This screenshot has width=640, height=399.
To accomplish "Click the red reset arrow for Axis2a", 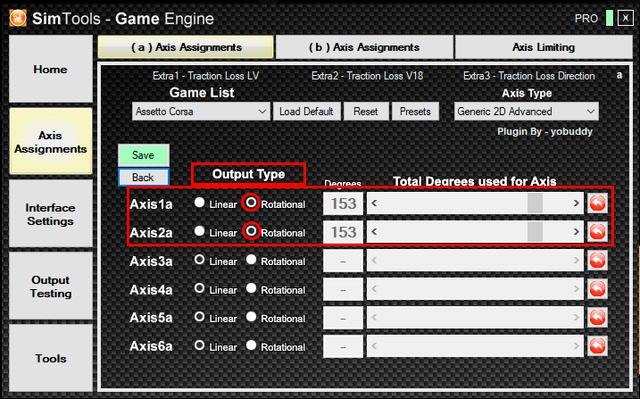I will click(598, 232).
